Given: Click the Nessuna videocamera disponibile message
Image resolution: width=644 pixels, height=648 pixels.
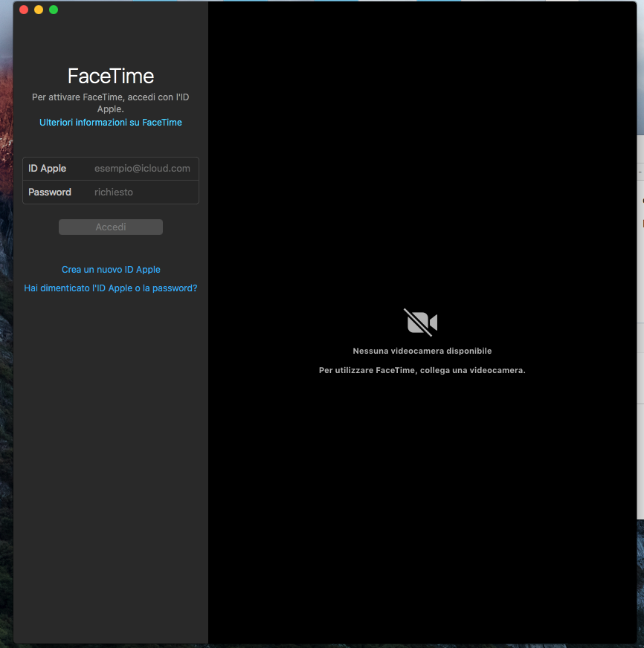Looking at the screenshot, I should [422, 351].
